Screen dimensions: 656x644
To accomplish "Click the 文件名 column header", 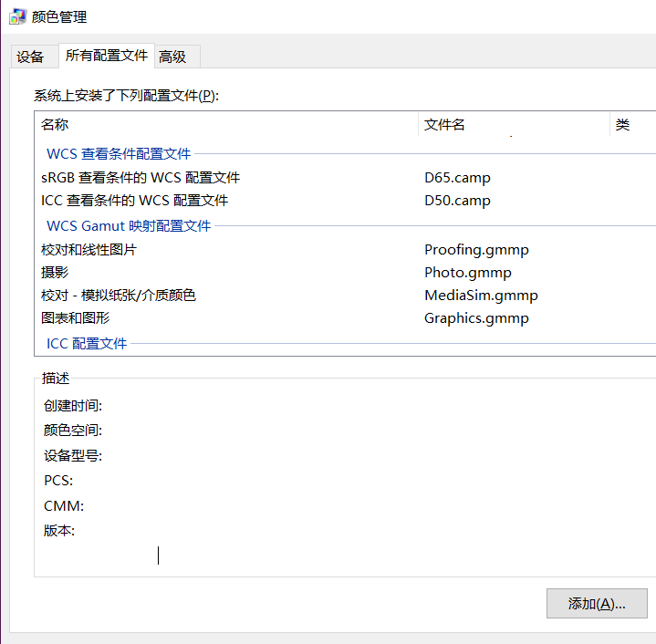I will pyautogui.click(x=445, y=125).
